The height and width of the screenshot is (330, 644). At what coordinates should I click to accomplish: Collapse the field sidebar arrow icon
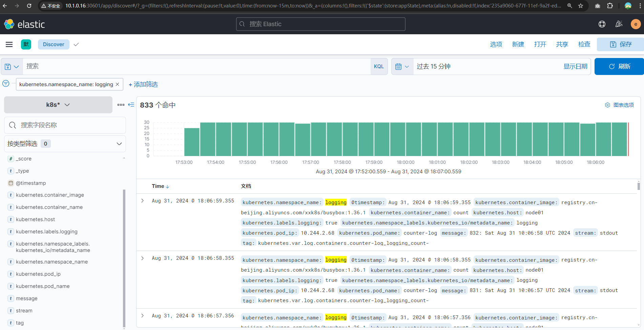click(131, 105)
